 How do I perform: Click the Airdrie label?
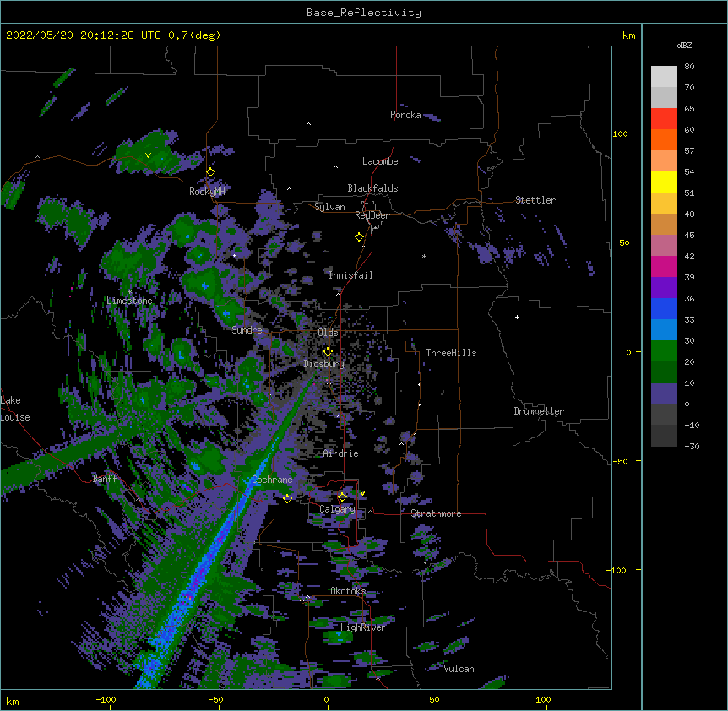coord(340,453)
